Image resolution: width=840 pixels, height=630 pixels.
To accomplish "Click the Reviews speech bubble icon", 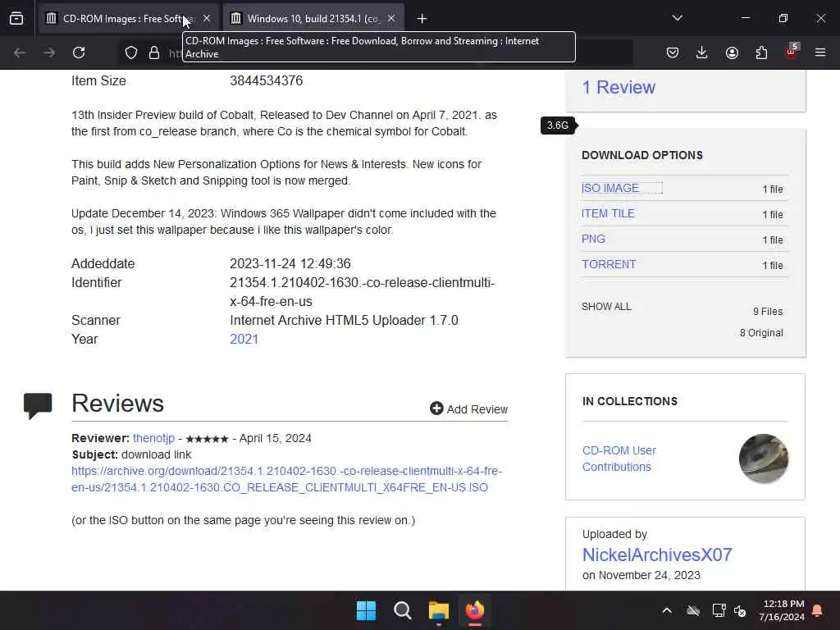I will click(x=38, y=405).
